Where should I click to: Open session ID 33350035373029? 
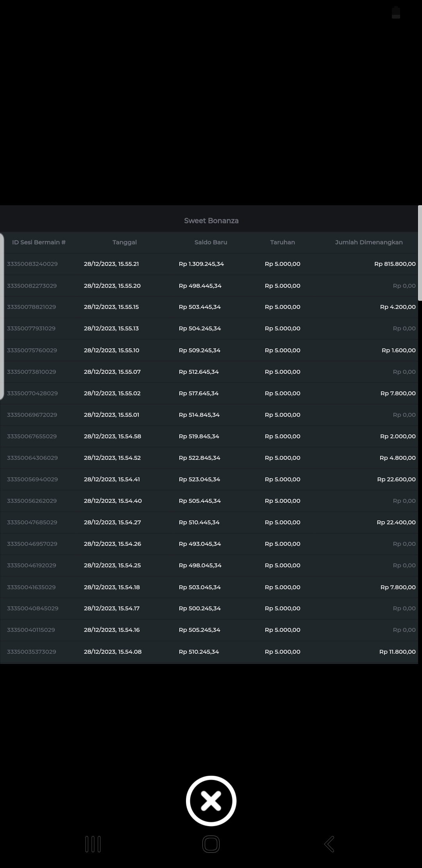click(x=31, y=652)
